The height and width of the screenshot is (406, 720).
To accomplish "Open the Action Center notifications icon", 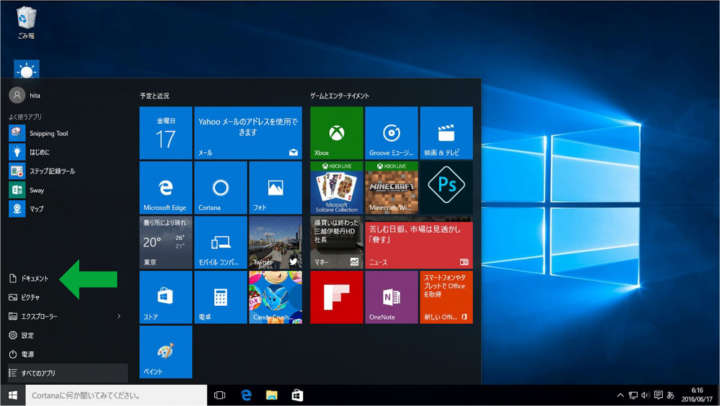I will coord(658,395).
